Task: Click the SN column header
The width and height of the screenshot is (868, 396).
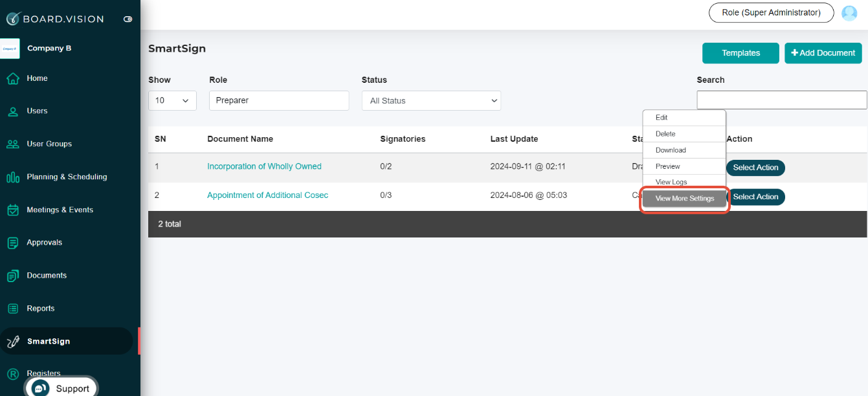Action: 160,138
